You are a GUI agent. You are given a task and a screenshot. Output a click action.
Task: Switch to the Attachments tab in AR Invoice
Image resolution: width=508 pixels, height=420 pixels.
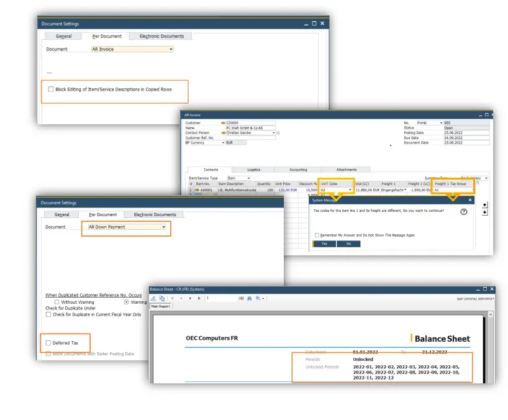pyautogui.click(x=347, y=170)
